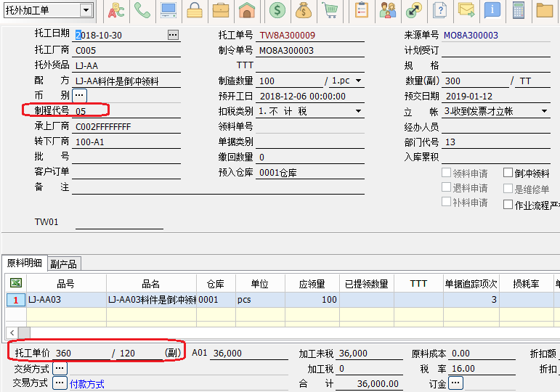Click the blue info icon in toolbar
The image size is (560, 392).
tap(492, 10)
